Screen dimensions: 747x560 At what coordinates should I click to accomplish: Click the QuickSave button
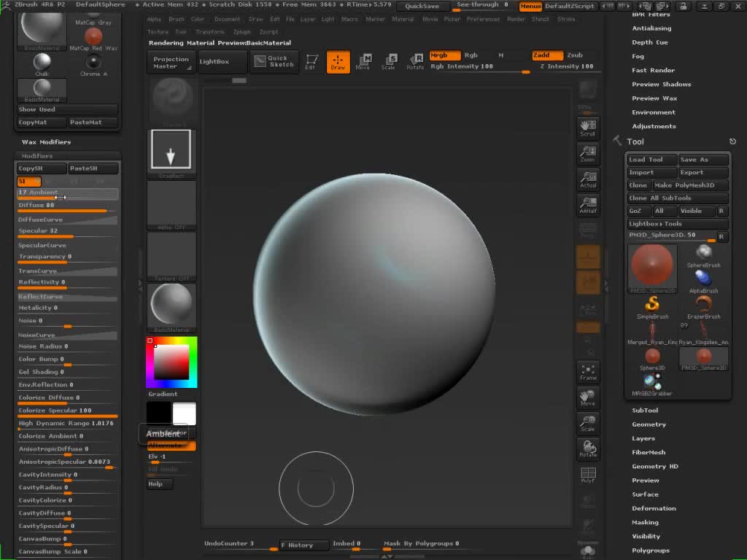pyautogui.click(x=422, y=6)
